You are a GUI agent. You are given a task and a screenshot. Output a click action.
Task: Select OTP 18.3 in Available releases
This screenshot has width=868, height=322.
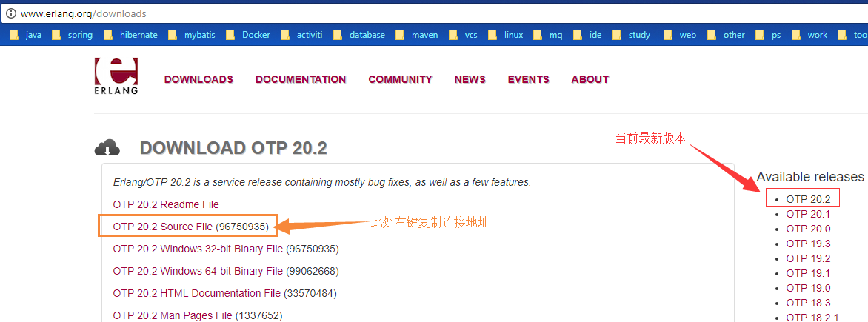pyautogui.click(x=808, y=303)
